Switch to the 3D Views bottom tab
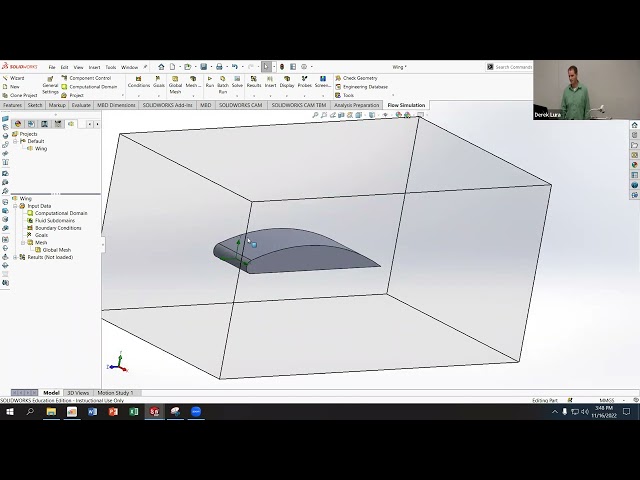640x480 pixels. pyautogui.click(x=78, y=393)
